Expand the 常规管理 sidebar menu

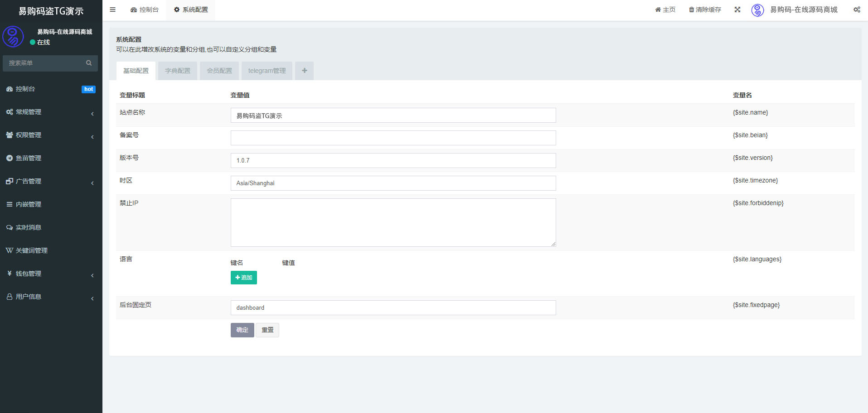tap(50, 112)
